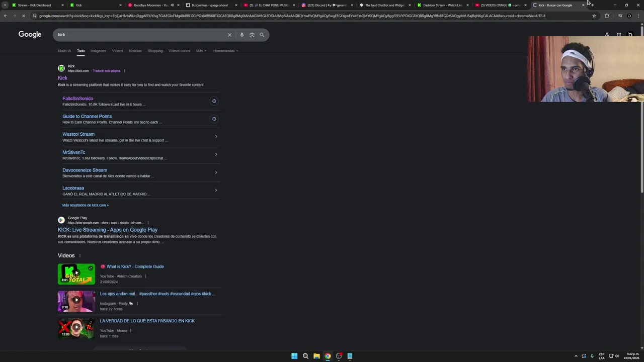Open options for Momo video

point(130,330)
